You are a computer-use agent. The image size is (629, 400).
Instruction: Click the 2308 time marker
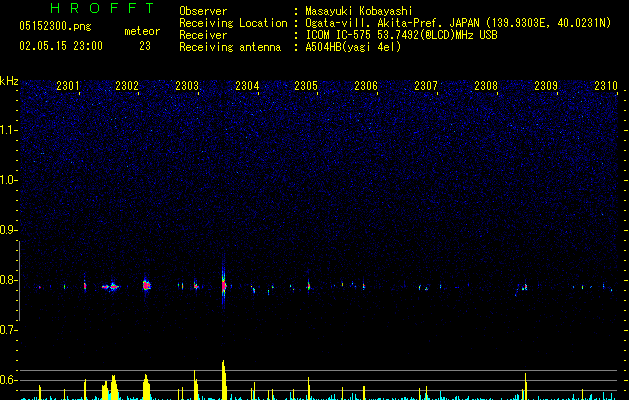pos(486,86)
